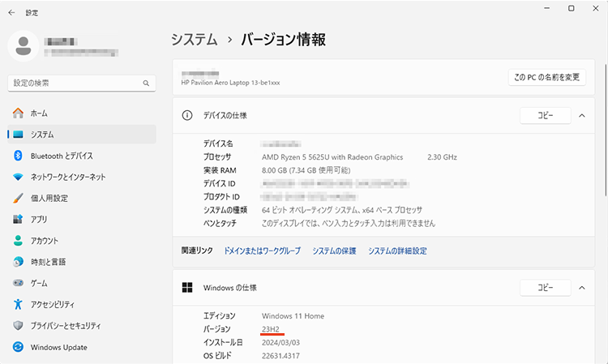The height and width of the screenshot is (364, 608).
Task: Click the アカウント person icon
Action: [x=18, y=240]
